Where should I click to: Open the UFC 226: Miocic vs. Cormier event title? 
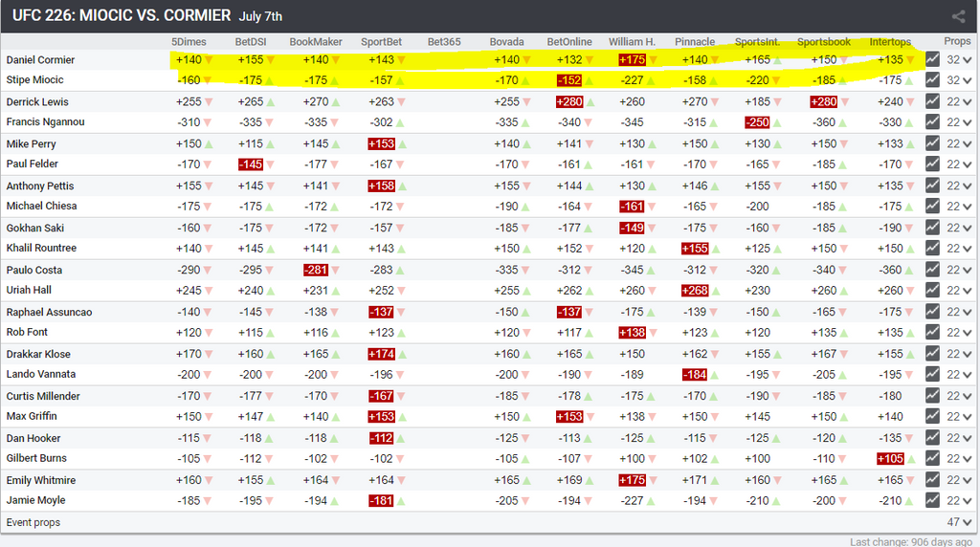122,15
